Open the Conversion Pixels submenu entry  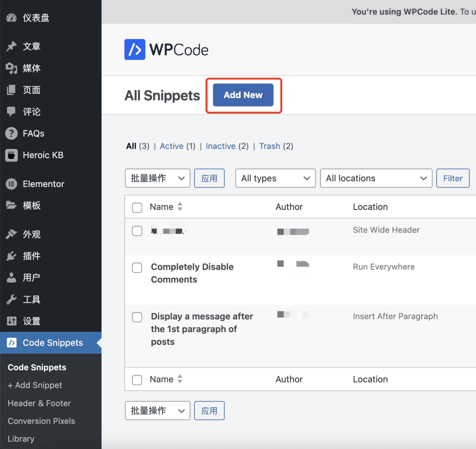[41, 421]
